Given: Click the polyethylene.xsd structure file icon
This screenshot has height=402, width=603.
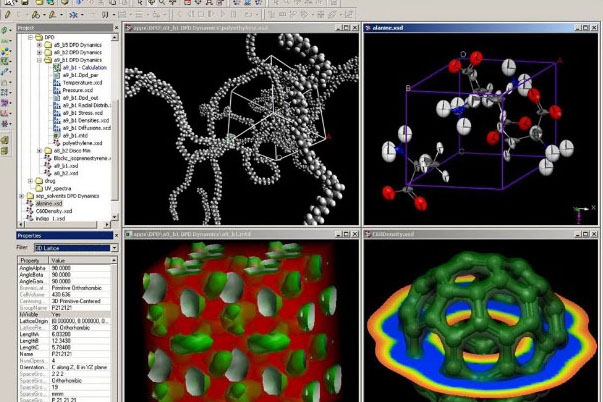Looking at the screenshot, I should [57, 143].
